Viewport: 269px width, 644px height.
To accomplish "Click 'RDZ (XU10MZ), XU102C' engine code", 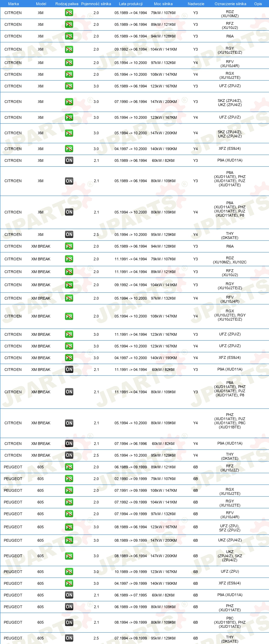I will 230,260.
